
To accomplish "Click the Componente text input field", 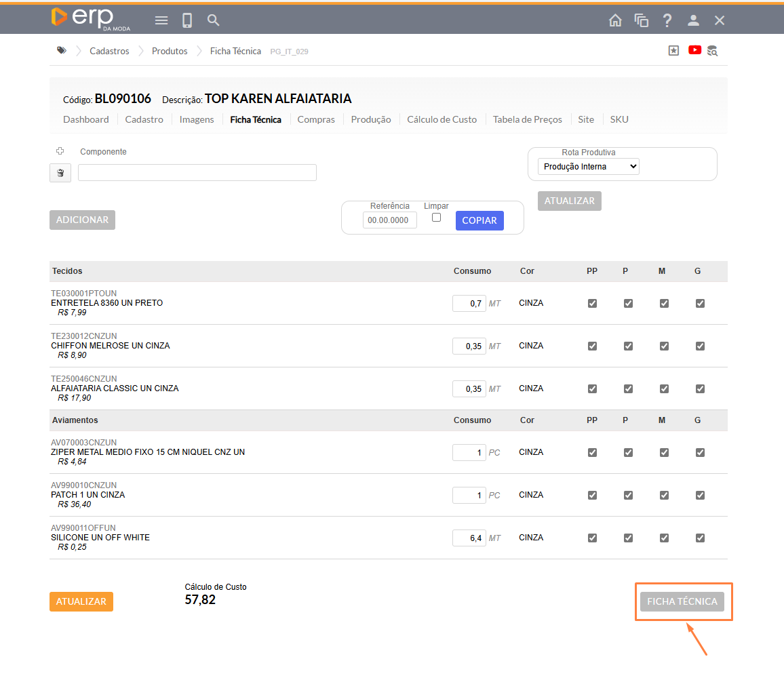I will click(197, 173).
